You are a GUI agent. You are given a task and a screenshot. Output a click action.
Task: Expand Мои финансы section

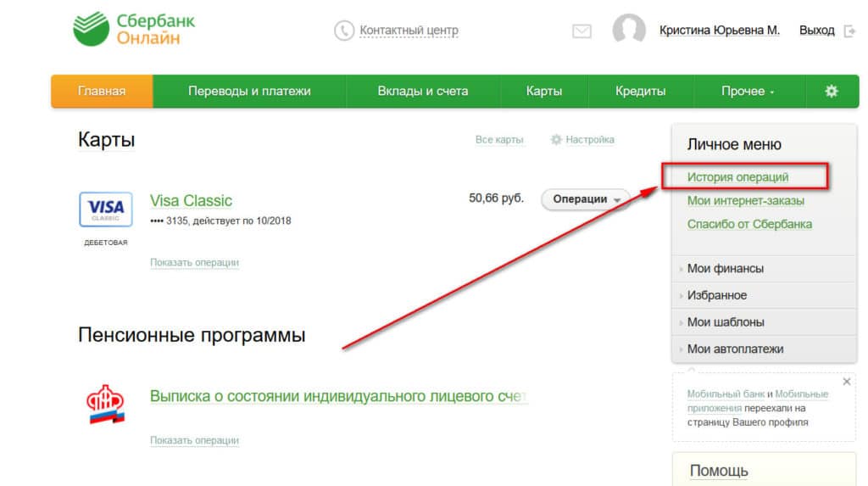[725, 269]
